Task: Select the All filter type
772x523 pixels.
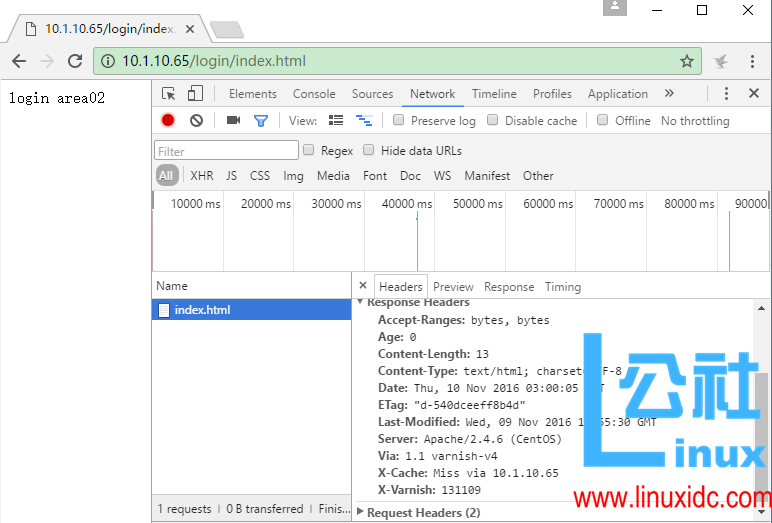Action: coord(166,176)
